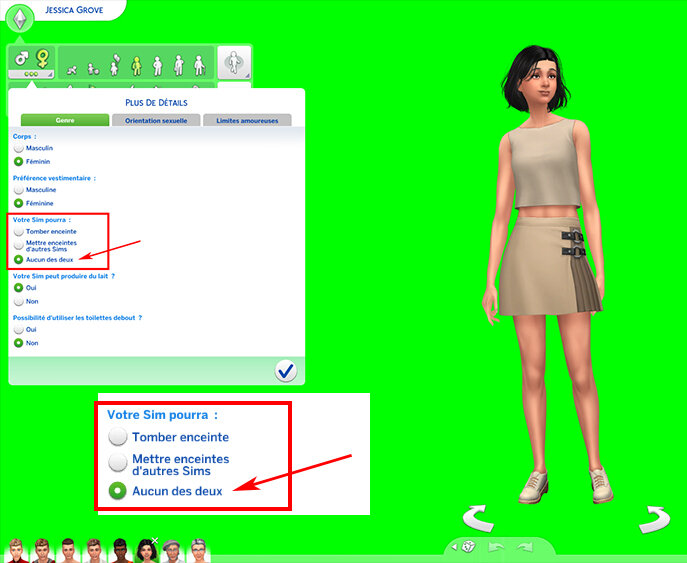
Task: Choose the young adult age icon
Action: (x=158, y=66)
